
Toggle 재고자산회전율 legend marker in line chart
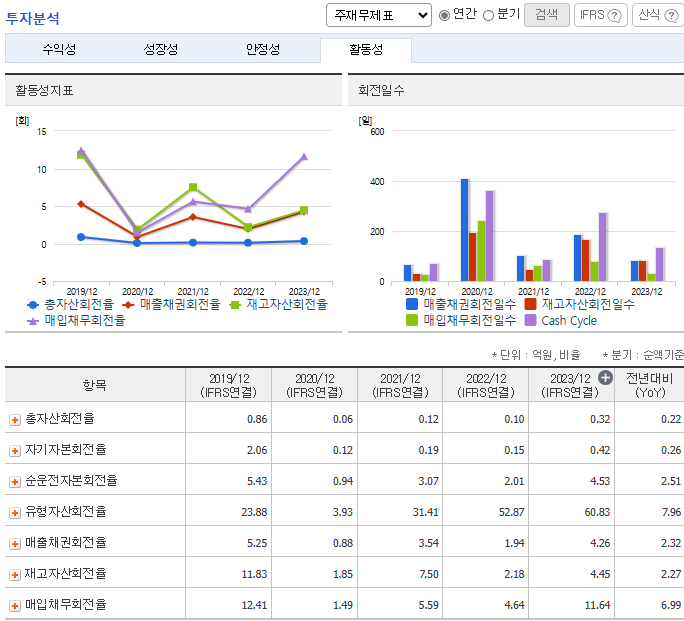coord(235,305)
